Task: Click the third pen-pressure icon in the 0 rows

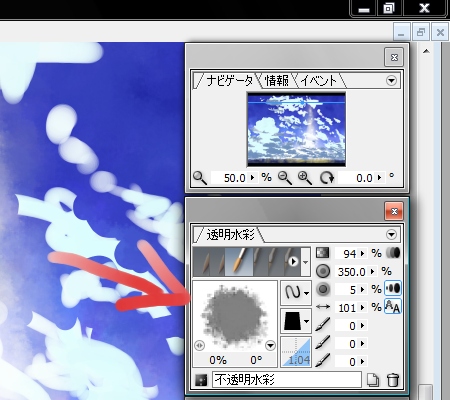Action: (x=323, y=361)
